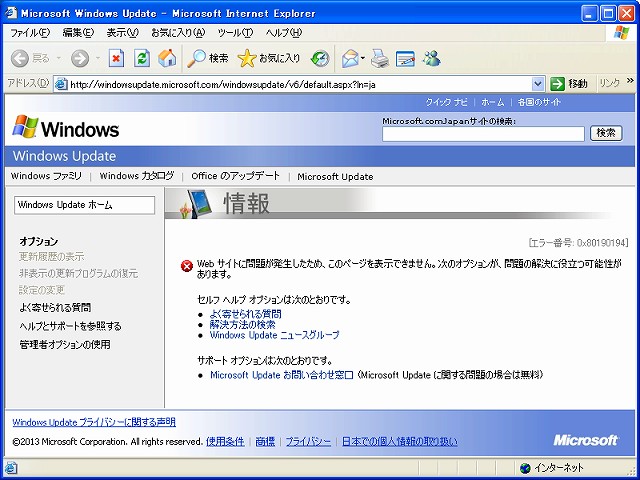
Task: Open the クイック ナビ link
Action: click(446, 102)
